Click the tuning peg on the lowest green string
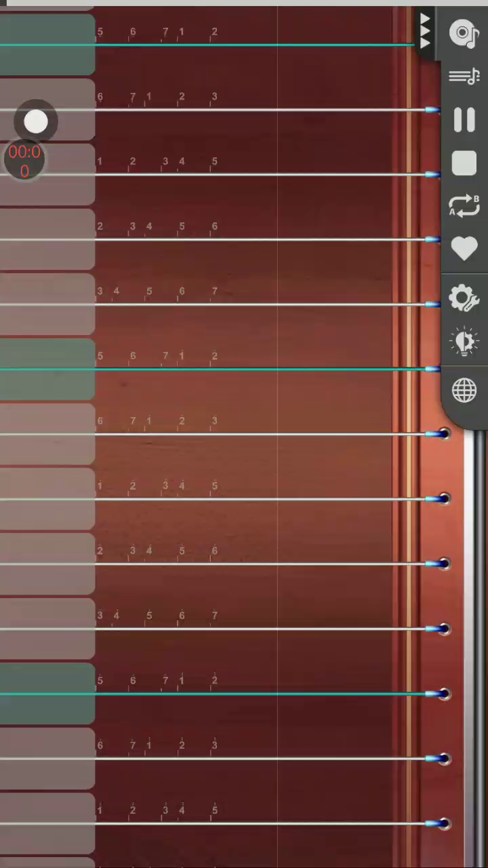This screenshot has width=488, height=868. (443, 694)
